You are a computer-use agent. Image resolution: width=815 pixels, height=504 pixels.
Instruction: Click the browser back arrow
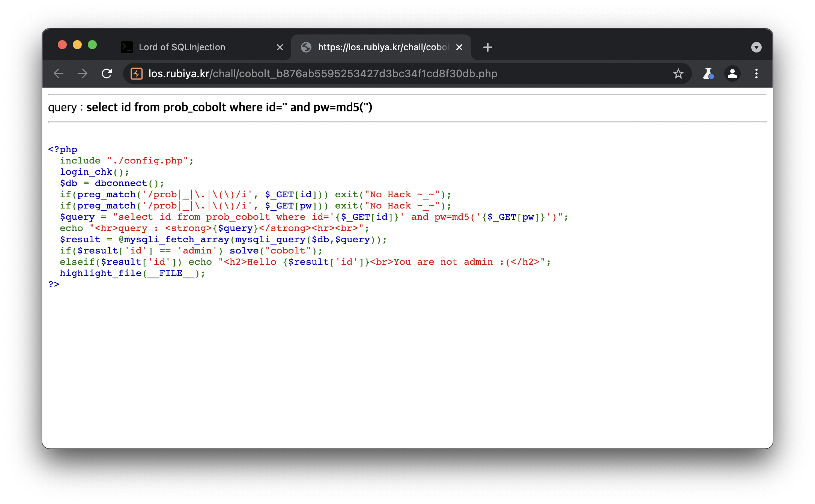tap(59, 73)
